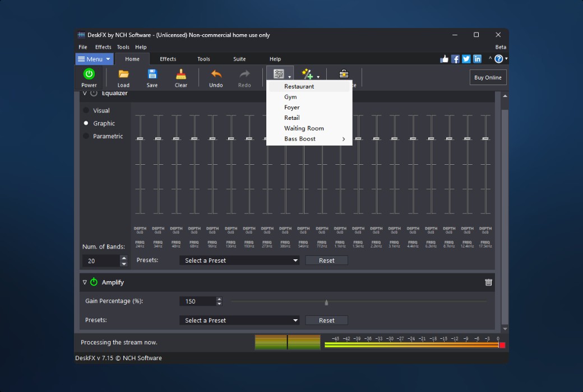Click the toolbox suite icon
The image size is (583, 392).
coord(344,73)
